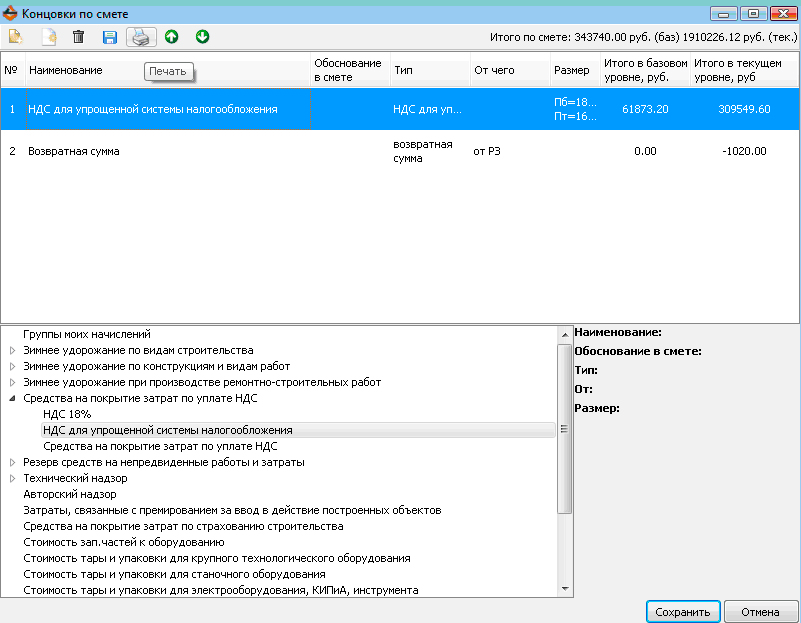Image resolution: width=801 pixels, height=623 pixels.
Task: Click the green move up arrow icon
Action: [x=172, y=37]
